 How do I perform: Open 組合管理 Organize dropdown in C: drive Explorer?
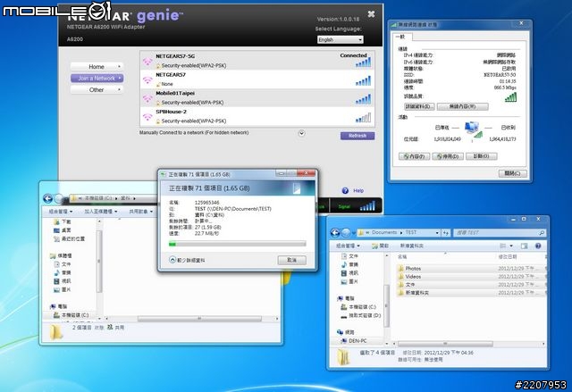click(61, 212)
